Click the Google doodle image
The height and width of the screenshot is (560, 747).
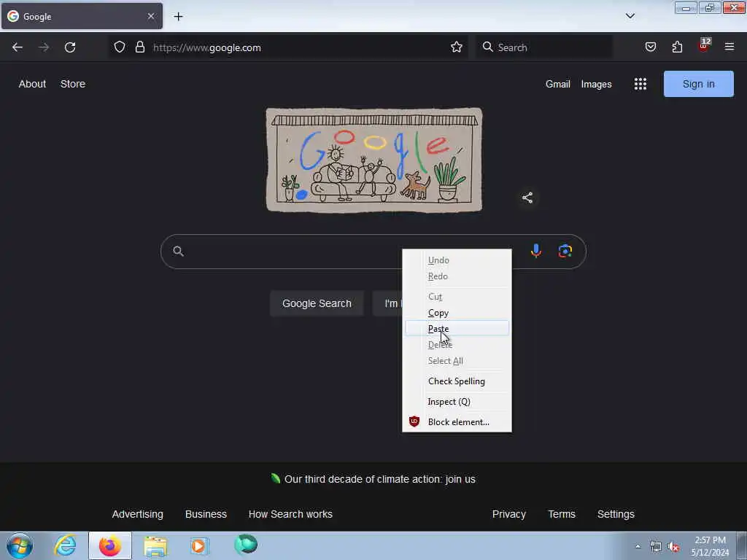tap(374, 160)
